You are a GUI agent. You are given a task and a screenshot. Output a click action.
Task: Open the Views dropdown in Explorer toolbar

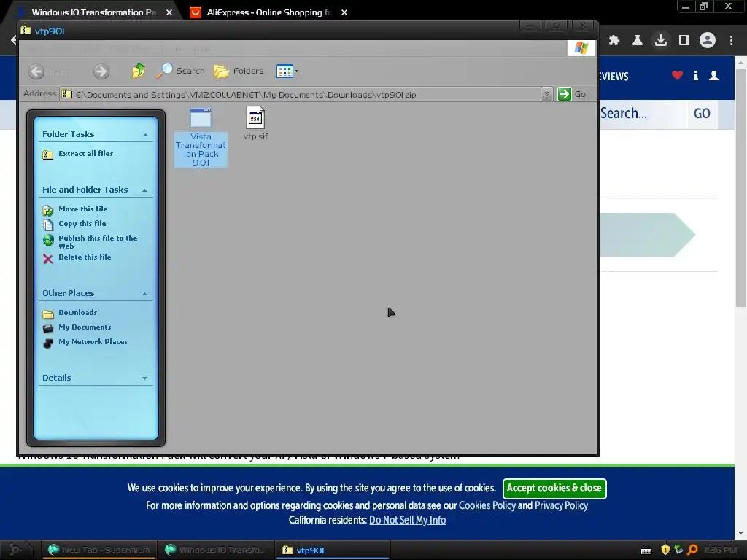[287, 71]
